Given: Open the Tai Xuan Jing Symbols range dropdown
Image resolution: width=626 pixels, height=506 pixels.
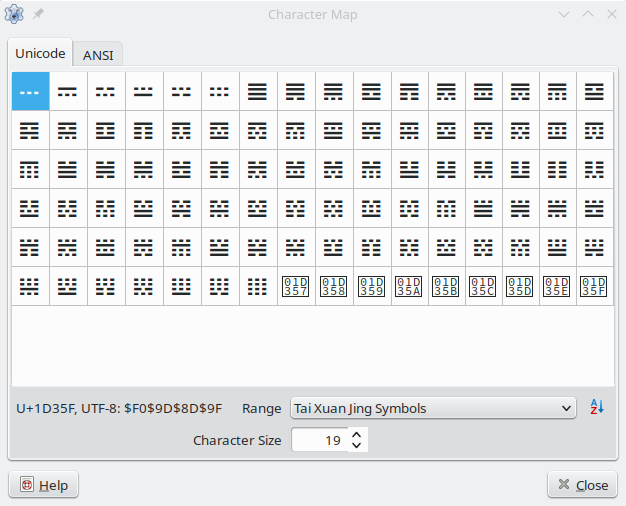Looking at the screenshot, I should click(432, 408).
